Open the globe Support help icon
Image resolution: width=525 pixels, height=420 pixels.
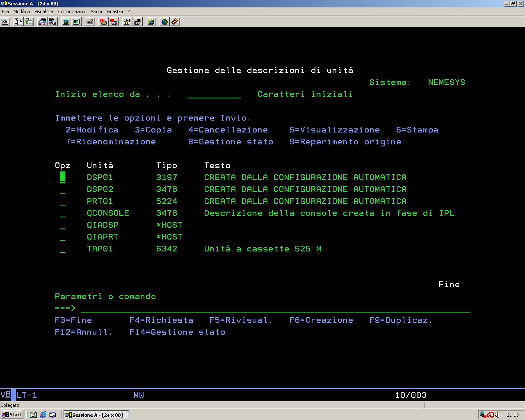point(164,22)
